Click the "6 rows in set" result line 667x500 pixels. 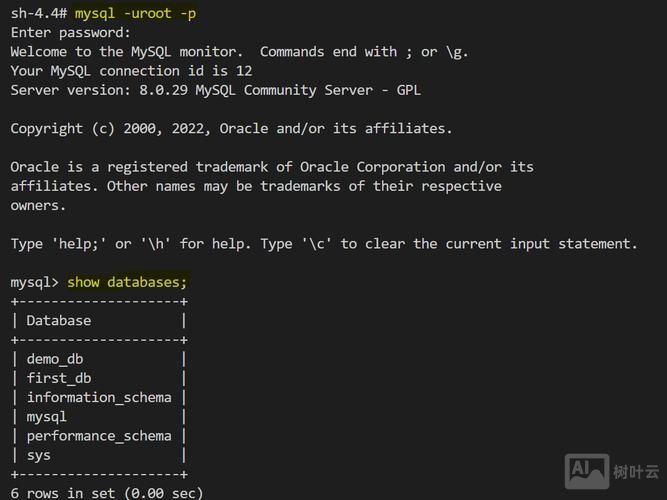pyautogui.click(x=106, y=493)
